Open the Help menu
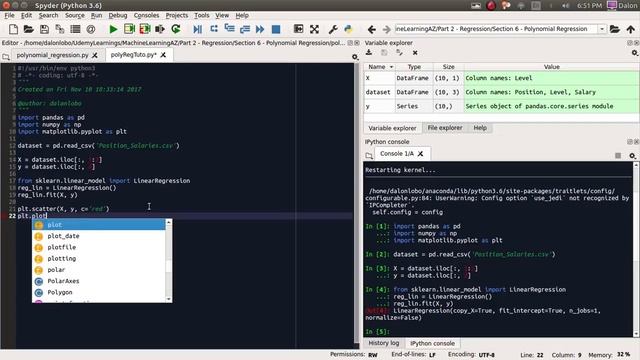This screenshot has width=640, height=360. point(242,16)
